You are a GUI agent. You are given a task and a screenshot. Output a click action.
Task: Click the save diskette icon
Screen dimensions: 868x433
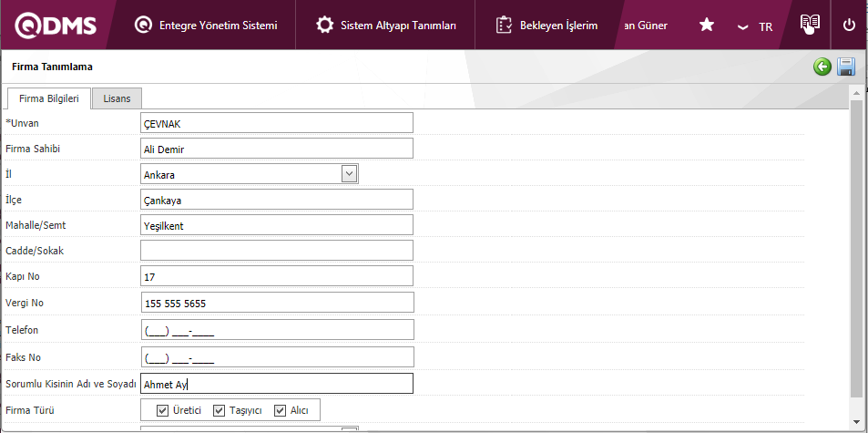click(846, 67)
